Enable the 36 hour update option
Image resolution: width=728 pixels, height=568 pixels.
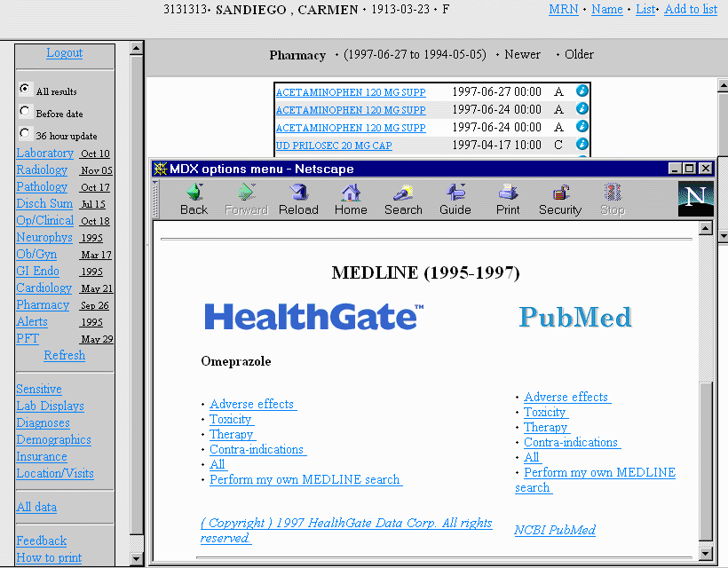pos(25,134)
